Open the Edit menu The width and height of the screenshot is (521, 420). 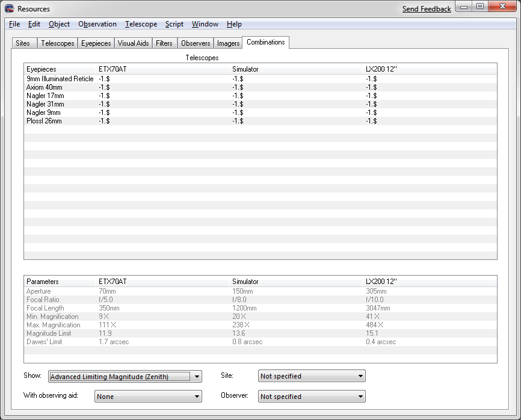(x=34, y=24)
